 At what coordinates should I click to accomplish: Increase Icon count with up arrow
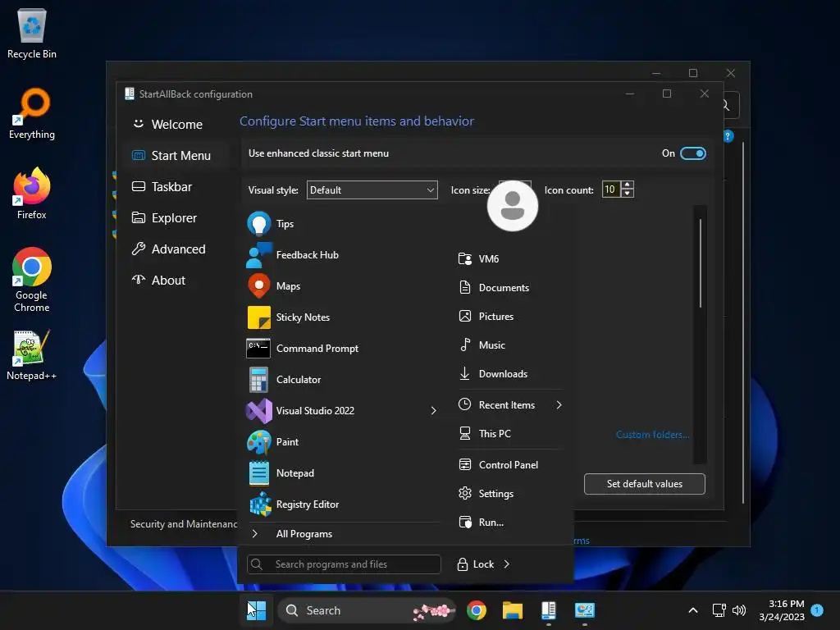point(628,185)
